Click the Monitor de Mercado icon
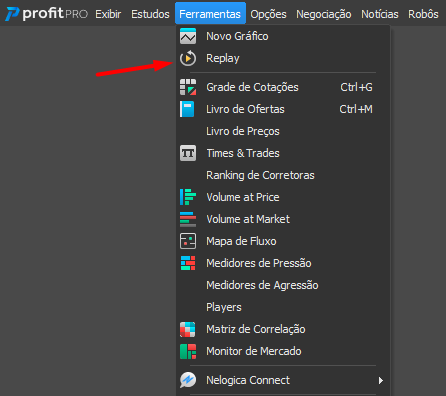This screenshot has width=446, height=396. point(188,351)
